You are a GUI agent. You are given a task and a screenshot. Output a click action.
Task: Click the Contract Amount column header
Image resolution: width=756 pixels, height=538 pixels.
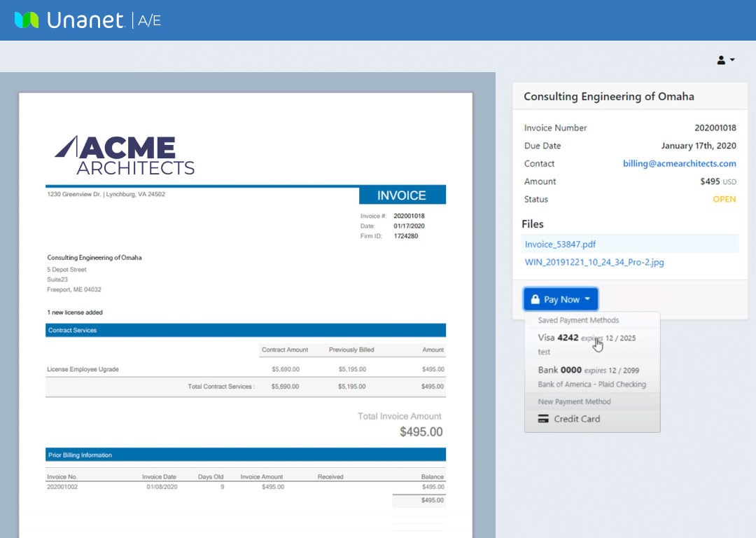point(284,350)
